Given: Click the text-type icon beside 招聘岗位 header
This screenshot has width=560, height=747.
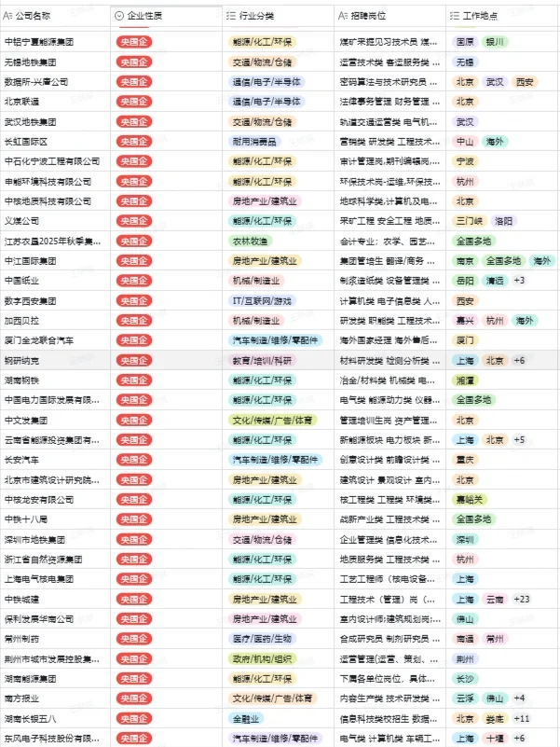Looking at the screenshot, I should (x=343, y=16).
